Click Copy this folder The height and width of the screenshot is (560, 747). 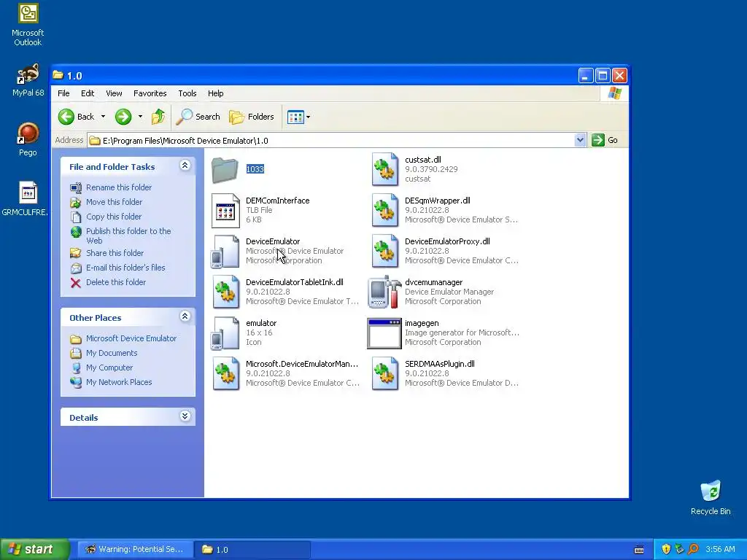(x=113, y=217)
